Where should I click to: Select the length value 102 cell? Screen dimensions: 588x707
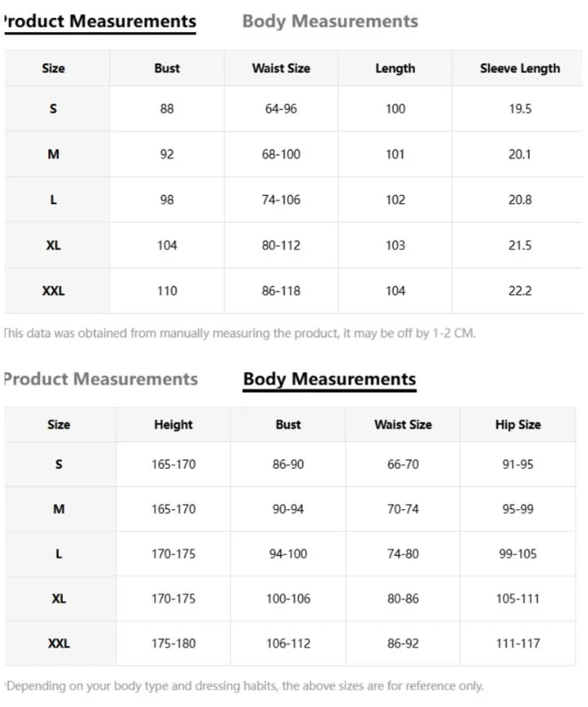395,200
